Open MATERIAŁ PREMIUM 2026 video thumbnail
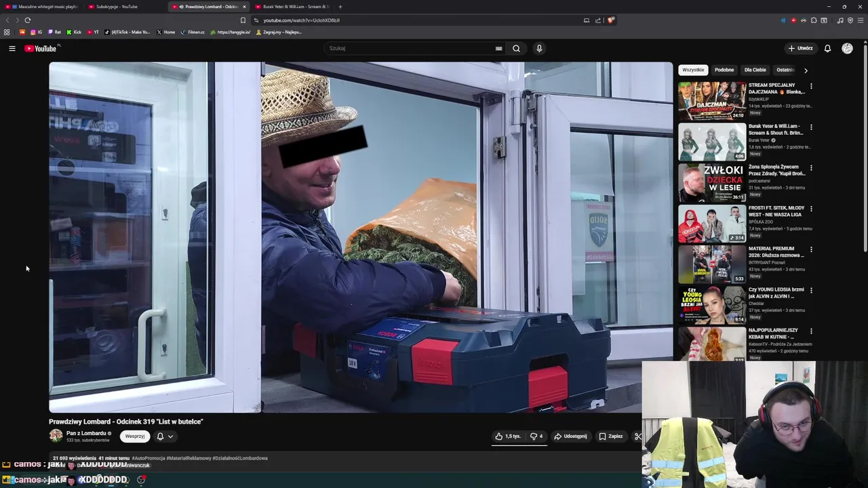 point(712,264)
